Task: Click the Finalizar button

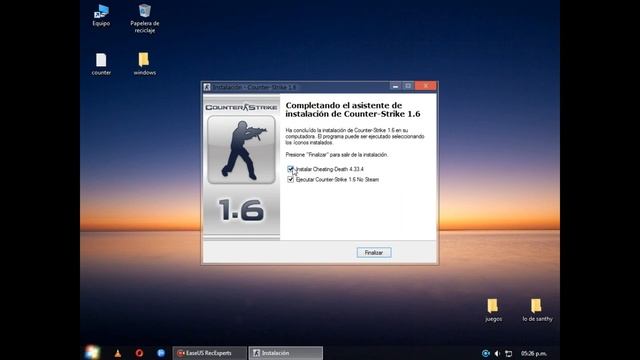Action: 374,253
